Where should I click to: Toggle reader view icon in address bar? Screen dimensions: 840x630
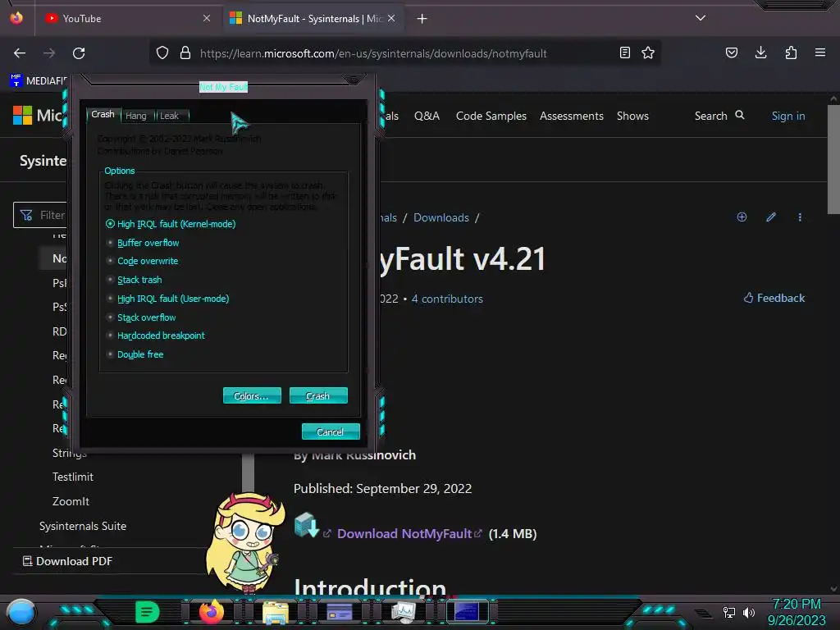pos(624,52)
